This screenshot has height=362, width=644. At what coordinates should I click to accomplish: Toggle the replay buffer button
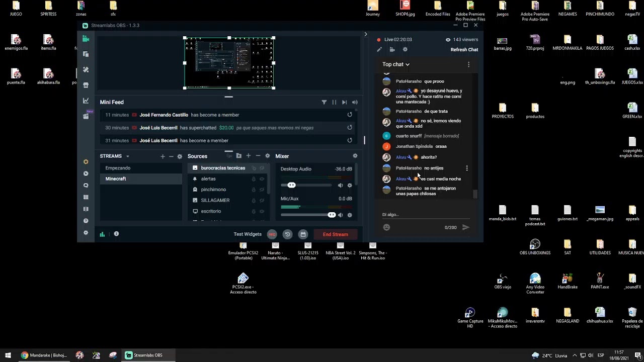click(287, 234)
